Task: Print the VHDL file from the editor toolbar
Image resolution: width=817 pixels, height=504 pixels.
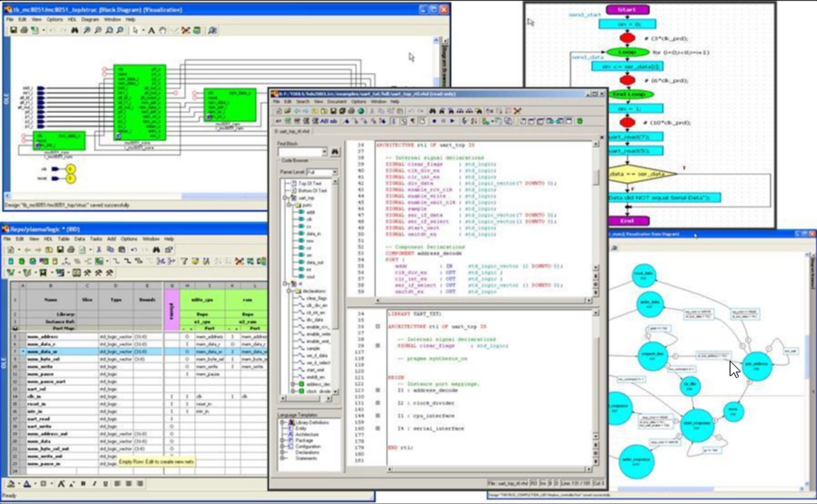Action: click(x=351, y=111)
